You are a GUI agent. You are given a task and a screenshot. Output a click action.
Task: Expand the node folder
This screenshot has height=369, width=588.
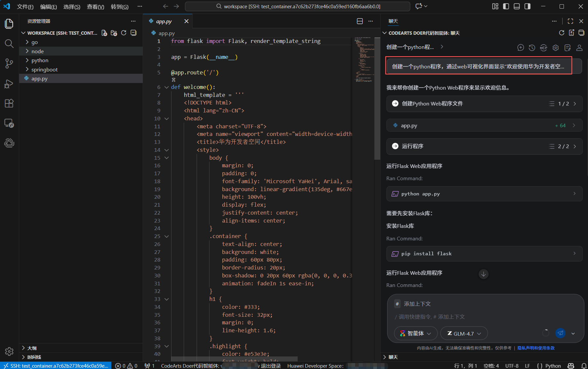point(81,51)
